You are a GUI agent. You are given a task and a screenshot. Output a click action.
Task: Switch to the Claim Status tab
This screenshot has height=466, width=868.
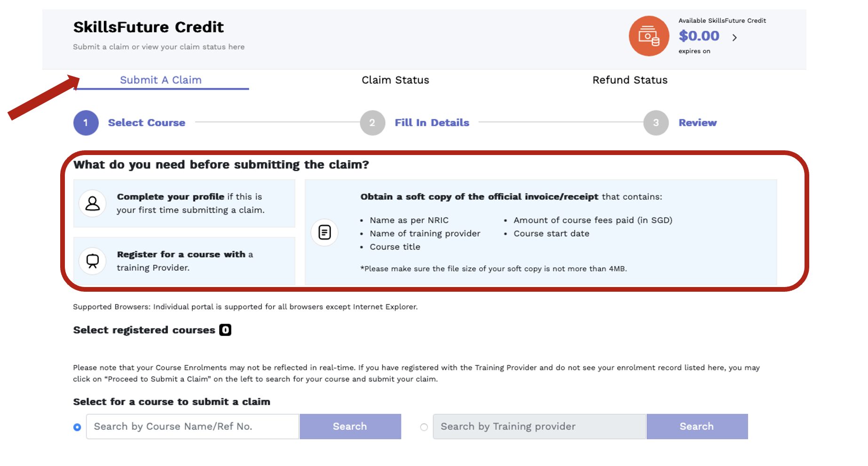[x=395, y=80]
